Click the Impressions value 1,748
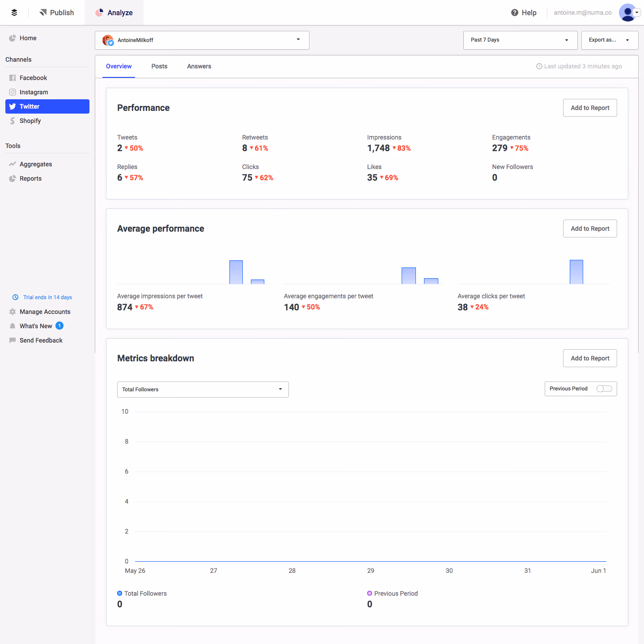 (x=378, y=148)
